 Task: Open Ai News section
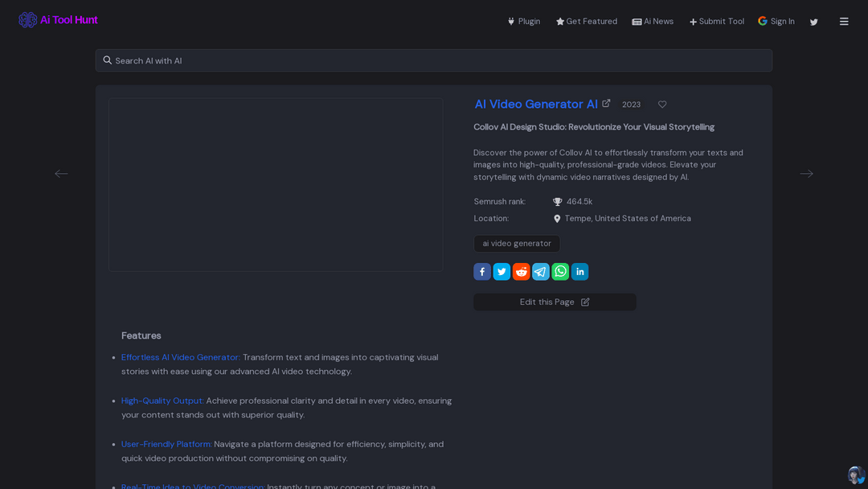pos(653,22)
